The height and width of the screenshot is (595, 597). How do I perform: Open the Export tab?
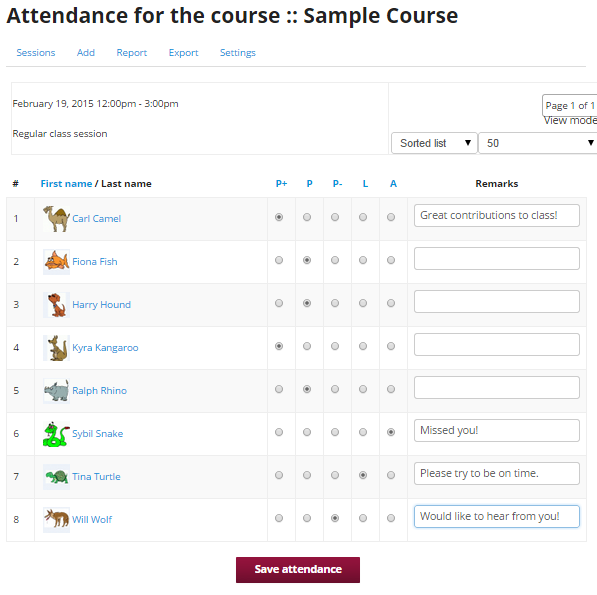[x=183, y=53]
